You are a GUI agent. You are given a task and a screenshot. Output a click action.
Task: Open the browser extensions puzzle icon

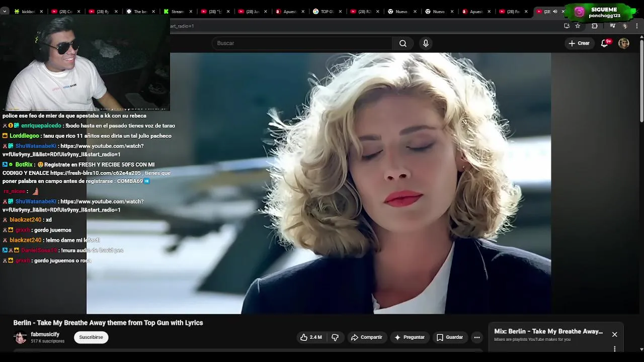595,26
